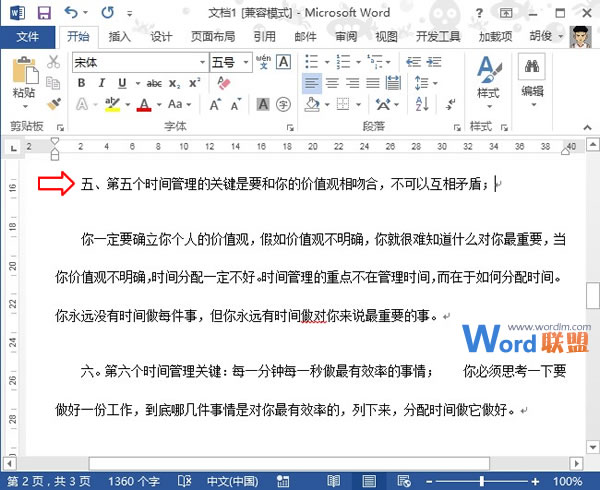Click the tab selector L at ruler corner
600x490 pixels.
point(13,148)
